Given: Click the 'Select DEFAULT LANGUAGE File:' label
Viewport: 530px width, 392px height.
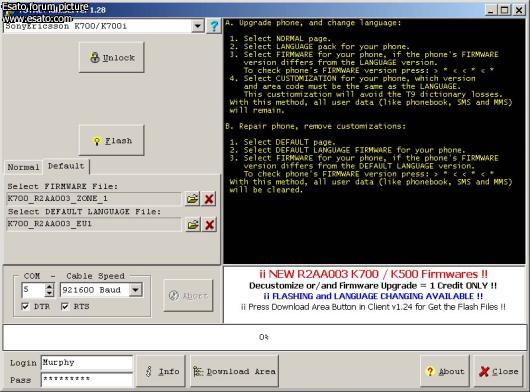Looking at the screenshot, I should coord(84,212).
